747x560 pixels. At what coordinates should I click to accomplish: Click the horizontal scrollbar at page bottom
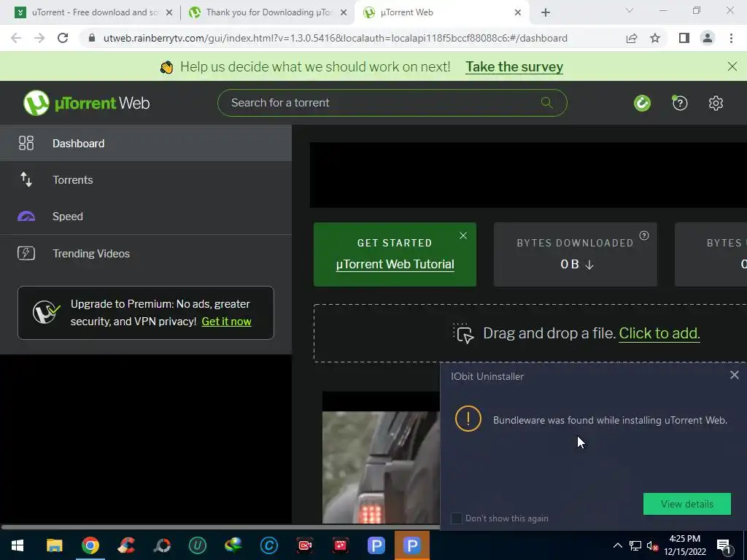pyautogui.click(x=220, y=527)
